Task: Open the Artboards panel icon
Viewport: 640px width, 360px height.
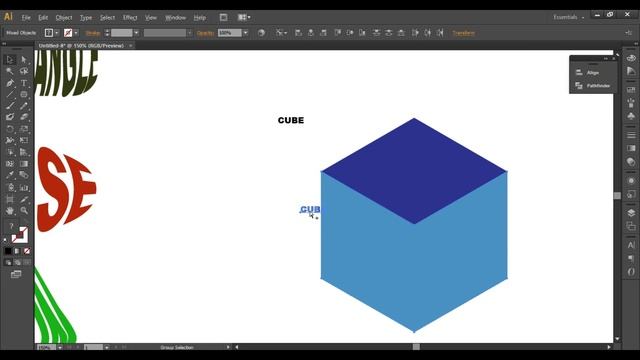Action: tap(631, 226)
